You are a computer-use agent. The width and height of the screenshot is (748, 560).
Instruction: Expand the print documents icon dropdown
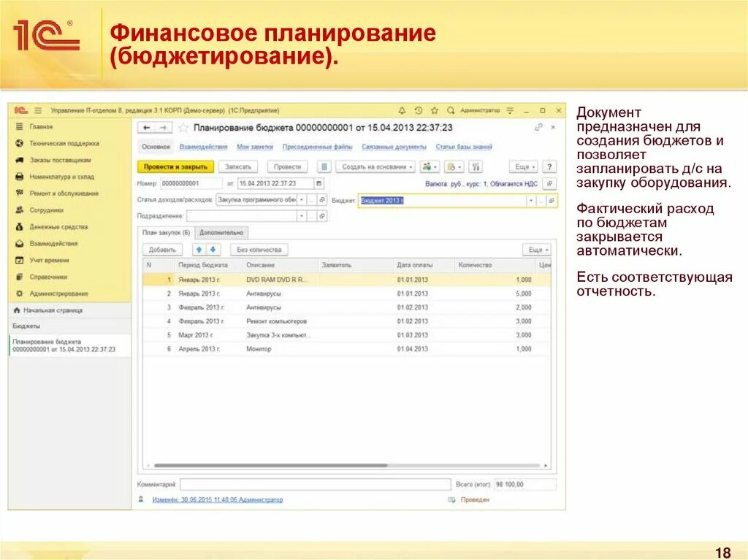[x=454, y=167]
